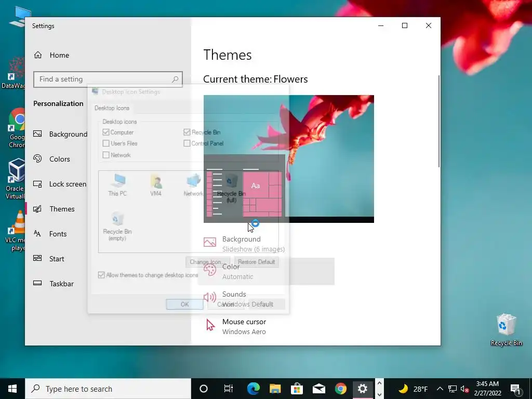Image resolution: width=532 pixels, height=399 pixels.
Task: Confirm with OK in Desktop Icon Settings
Action: [185, 304]
